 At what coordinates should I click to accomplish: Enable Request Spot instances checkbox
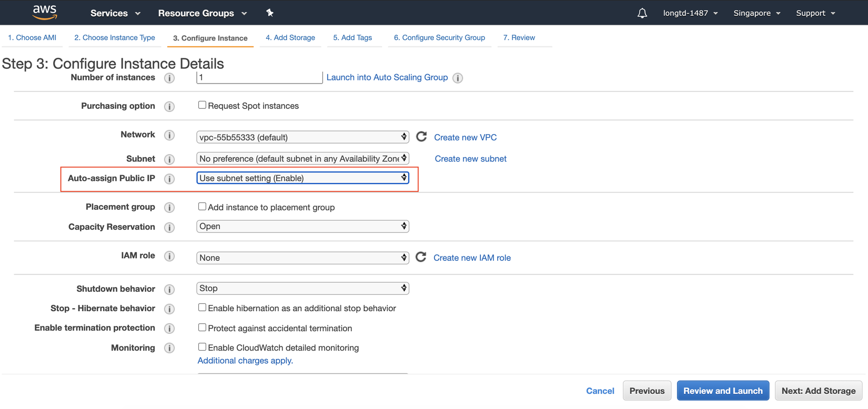(x=202, y=105)
